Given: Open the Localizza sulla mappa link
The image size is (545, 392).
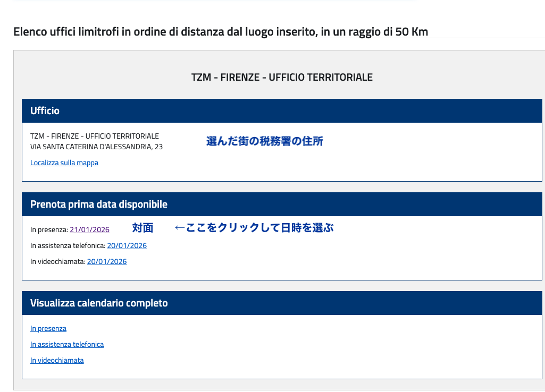Looking at the screenshot, I should tap(64, 163).
